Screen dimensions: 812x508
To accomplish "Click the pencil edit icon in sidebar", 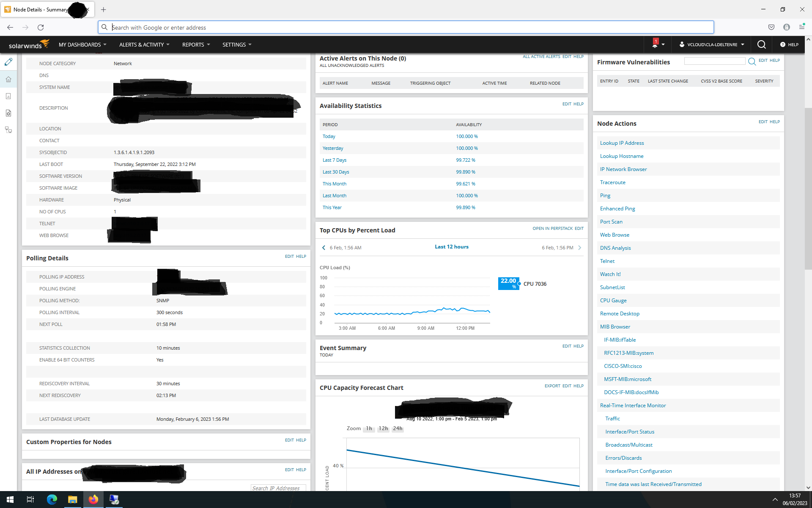I will [8, 62].
